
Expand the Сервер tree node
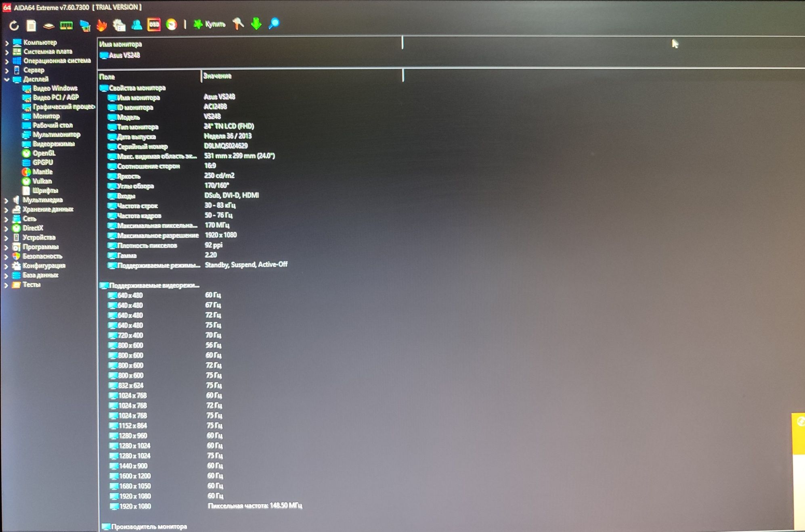[6, 70]
